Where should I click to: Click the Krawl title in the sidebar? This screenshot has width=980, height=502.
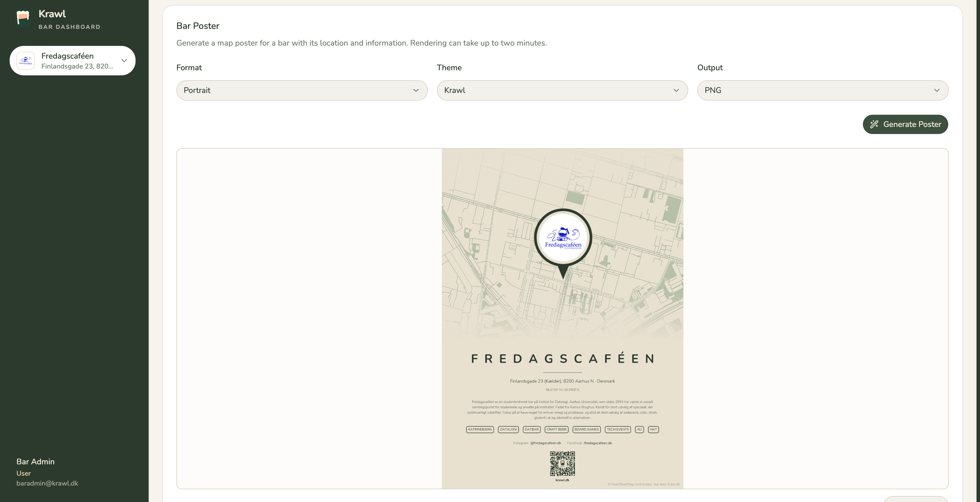52,14
